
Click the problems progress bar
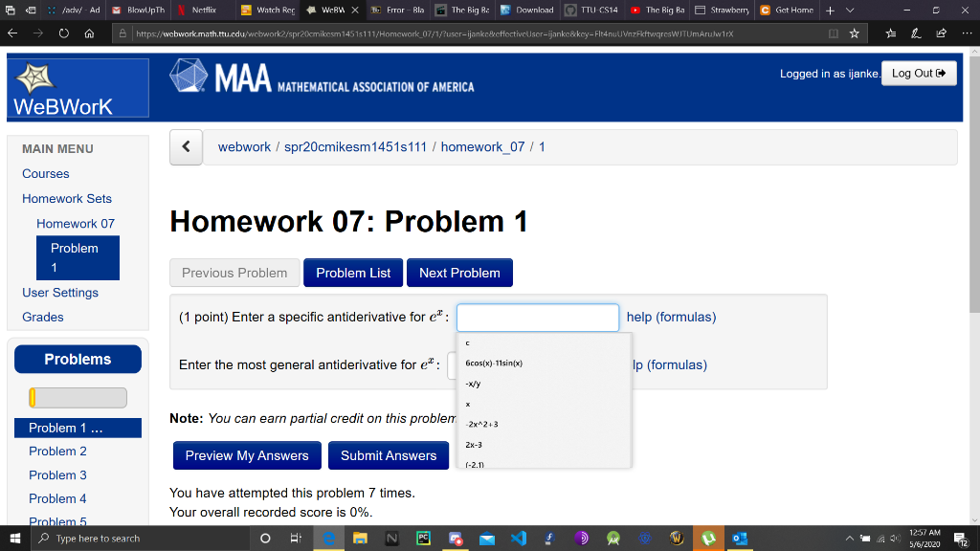point(78,397)
